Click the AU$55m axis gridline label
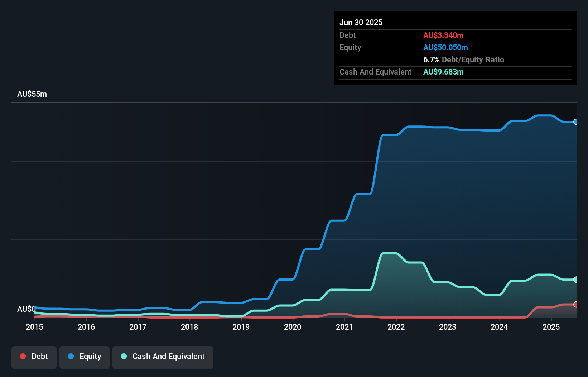This screenshot has height=377, width=588. [x=32, y=94]
